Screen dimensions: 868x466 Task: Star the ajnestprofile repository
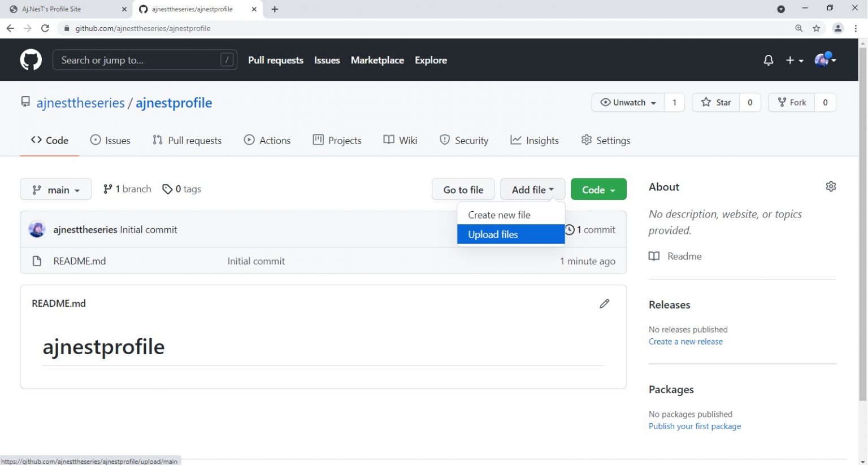coord(715,102)
